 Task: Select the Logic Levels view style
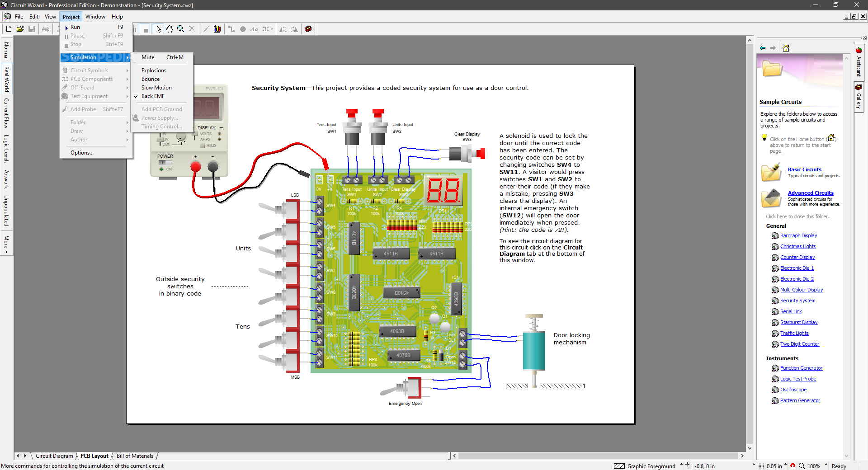[6, 148]
